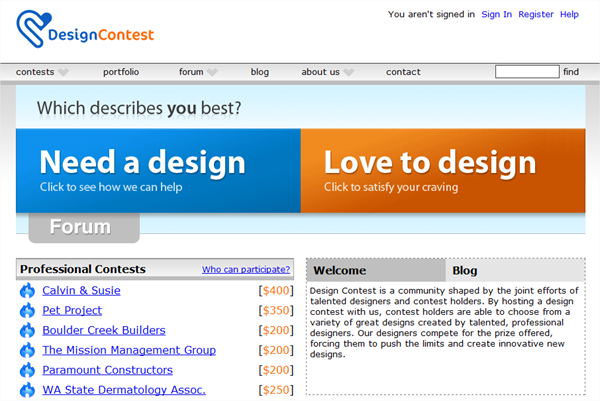The height and width of the screenshot is (401, 600).
Task: Click the Register link
Action: (x=536, y=15)
